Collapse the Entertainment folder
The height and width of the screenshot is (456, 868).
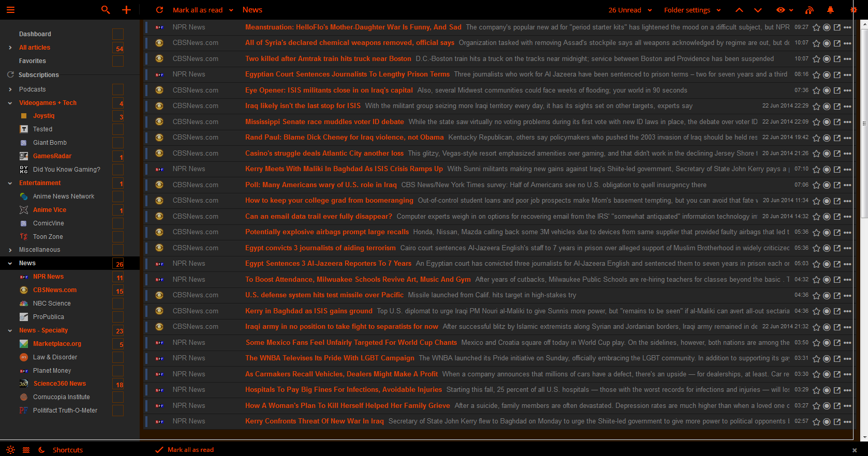(x=10, y=183)
